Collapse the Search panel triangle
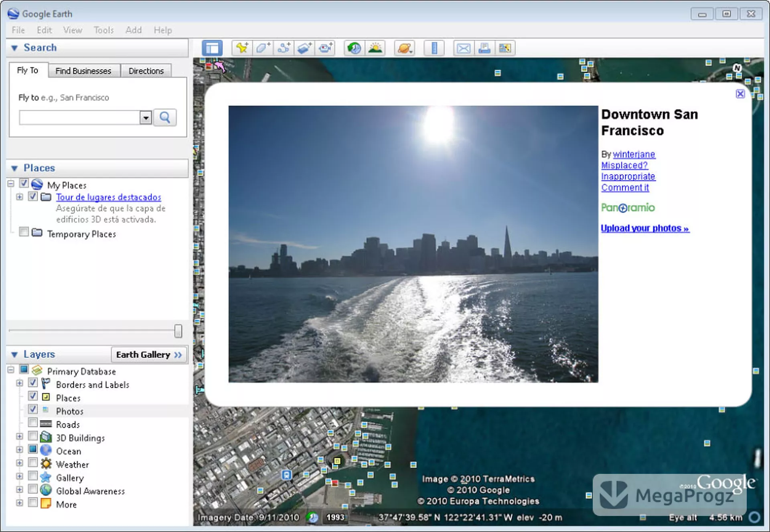This screenshot has height=532, width=770. pyautogui.click(x=15, y=48)
